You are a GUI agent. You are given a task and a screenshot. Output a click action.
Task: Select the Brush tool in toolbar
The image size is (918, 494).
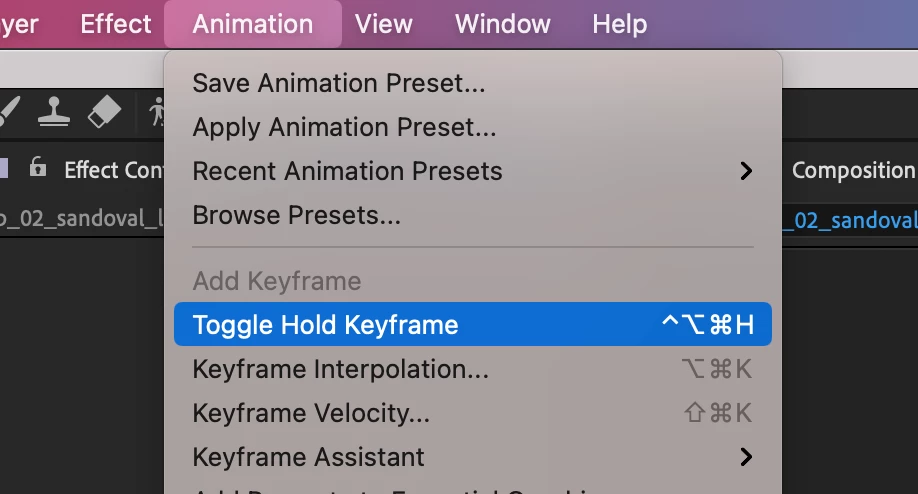[8, 111]
